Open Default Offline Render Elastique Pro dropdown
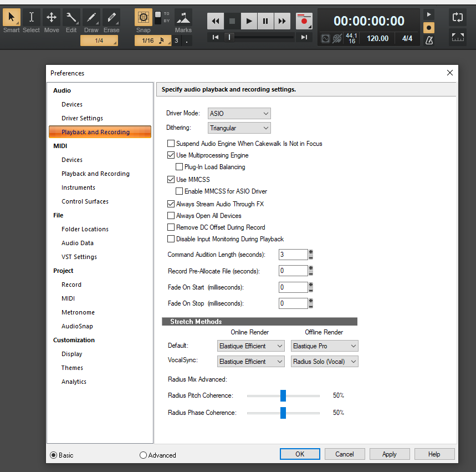Viewport: 476px width, 472px height. point(325,346)
